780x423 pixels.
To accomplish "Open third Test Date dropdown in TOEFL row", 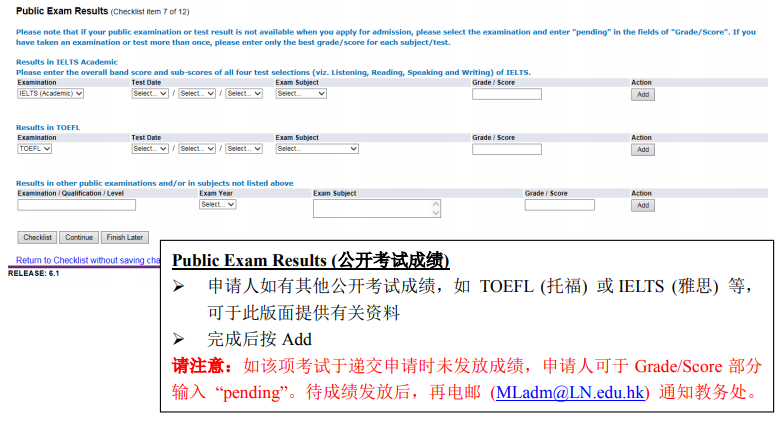I will click(x=244, y=149).
